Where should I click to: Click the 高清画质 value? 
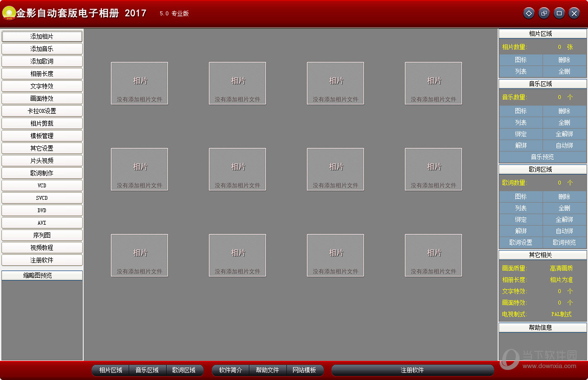click(561, 268)
